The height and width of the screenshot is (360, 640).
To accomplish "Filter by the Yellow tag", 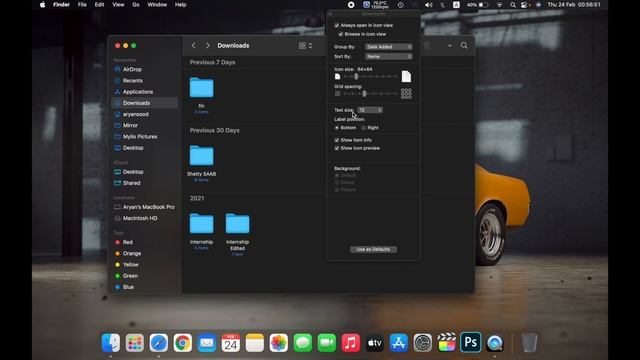I will [130, 264].
